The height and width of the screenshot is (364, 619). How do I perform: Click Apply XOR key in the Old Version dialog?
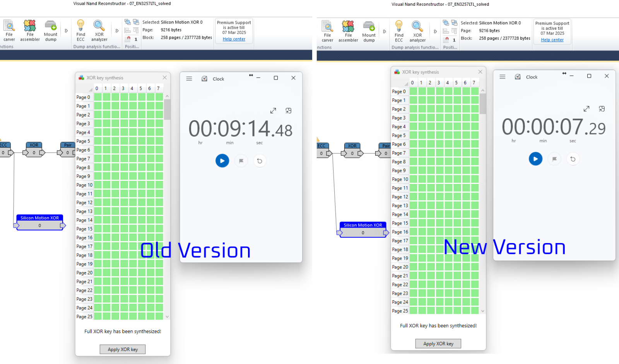click(123, 349)
